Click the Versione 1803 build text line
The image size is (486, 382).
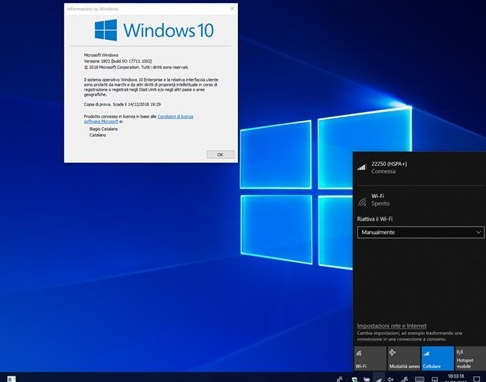(118, 61)
